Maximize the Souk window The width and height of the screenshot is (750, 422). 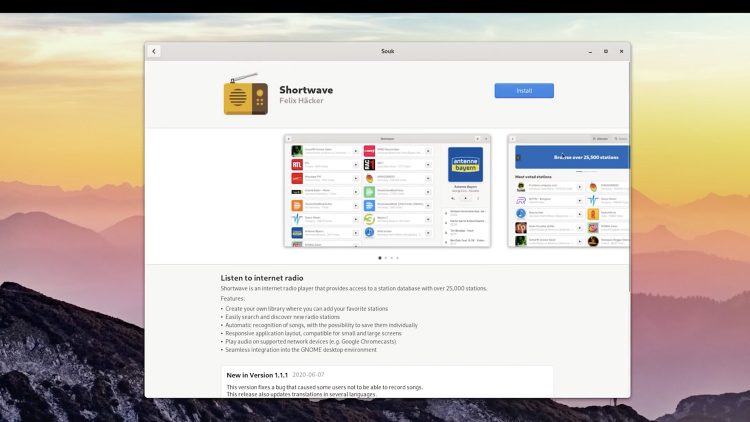pyautogui.click(x=606, y=51)
